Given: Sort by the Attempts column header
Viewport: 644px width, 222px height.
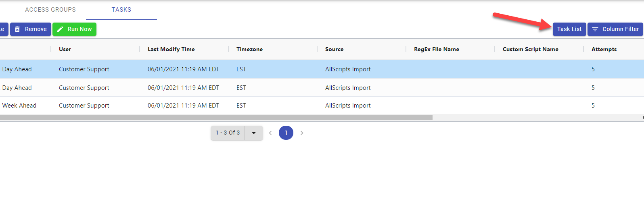Looking at the screenshot, I should click(604, 49).
